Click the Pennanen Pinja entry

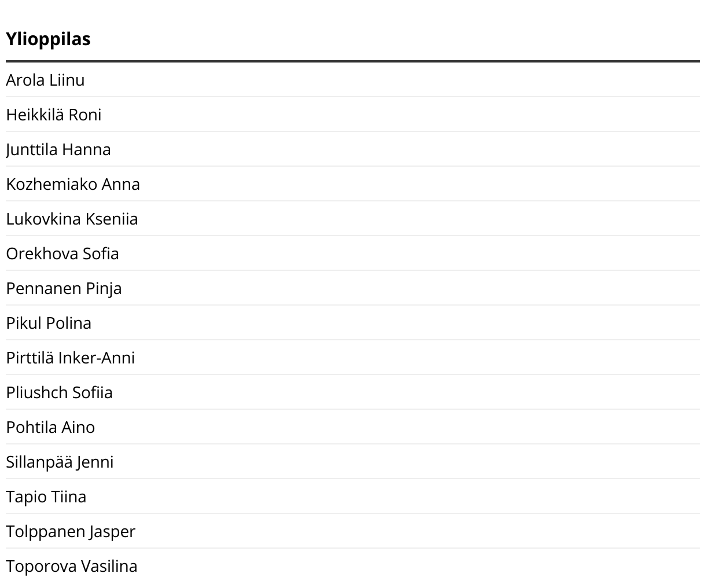point(64,288)
